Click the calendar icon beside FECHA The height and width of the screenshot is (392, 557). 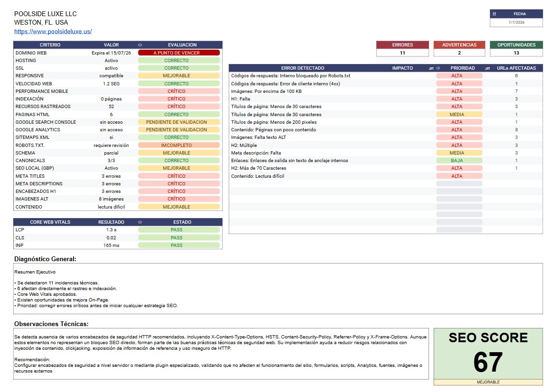pyautogui.click(x=494, y=14)
